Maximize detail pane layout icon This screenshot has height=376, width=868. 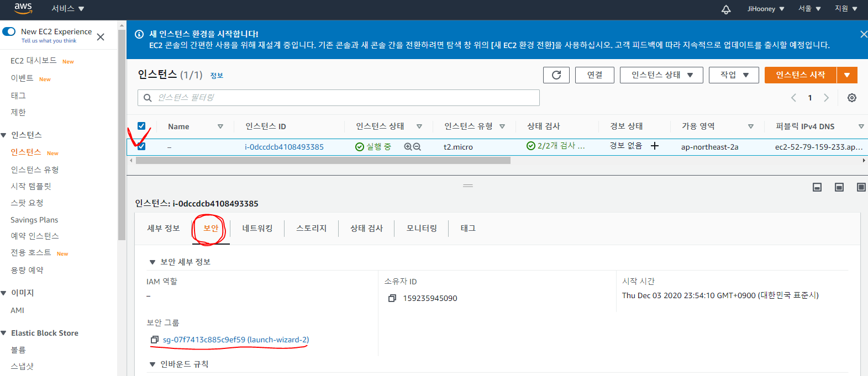861,188
